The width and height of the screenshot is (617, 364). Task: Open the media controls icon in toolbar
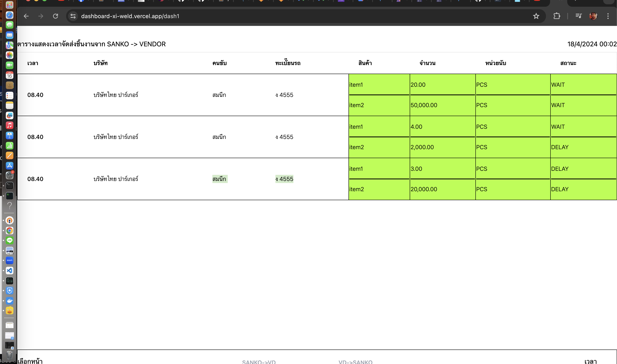578,16
